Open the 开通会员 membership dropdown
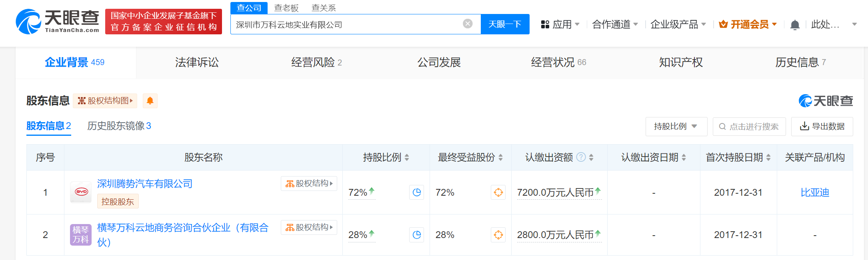Image resolution: width=868 pixels, height=260 pixels. pyautogui.click(x=748, y=24)
